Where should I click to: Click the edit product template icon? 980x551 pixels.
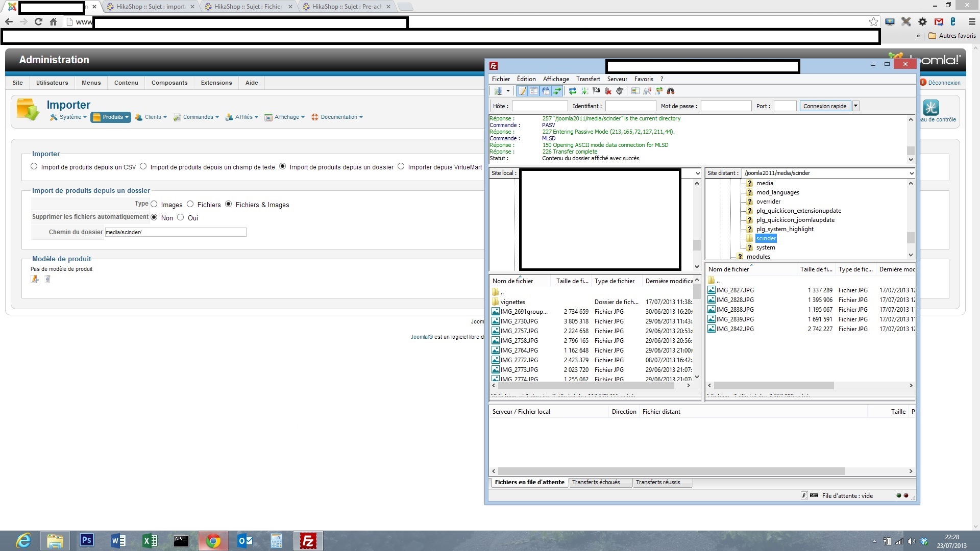point(35,279)
